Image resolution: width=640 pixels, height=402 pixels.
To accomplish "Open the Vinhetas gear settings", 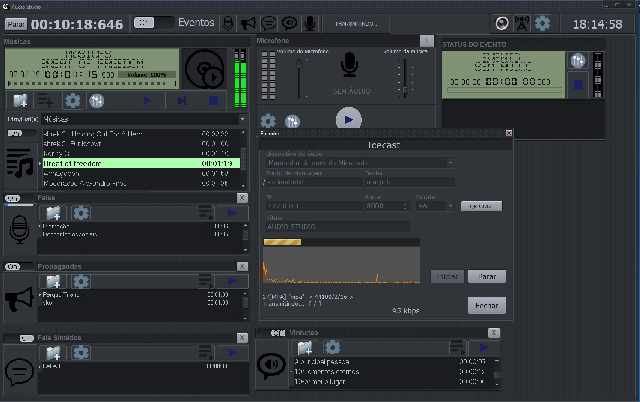I will (x=332, y=348).
